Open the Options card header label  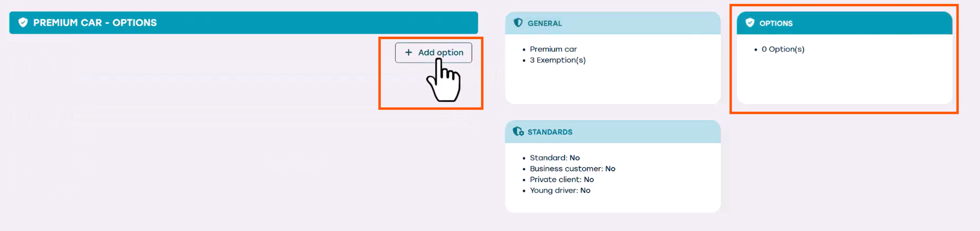(x=776, y=23)
